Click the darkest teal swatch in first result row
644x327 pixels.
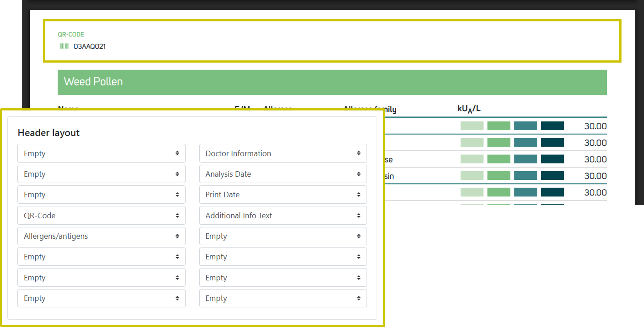[552, 126]
